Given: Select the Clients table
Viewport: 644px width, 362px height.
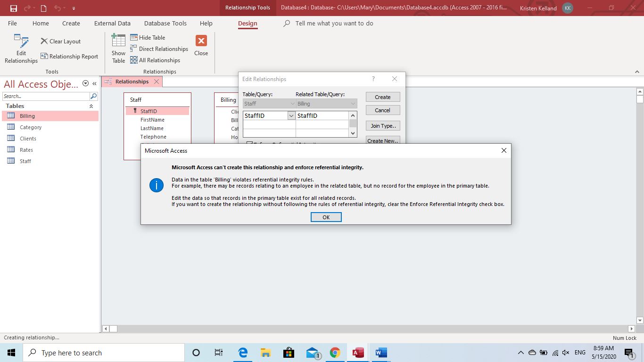Looking at the screenshot, I should coord(50,139).
